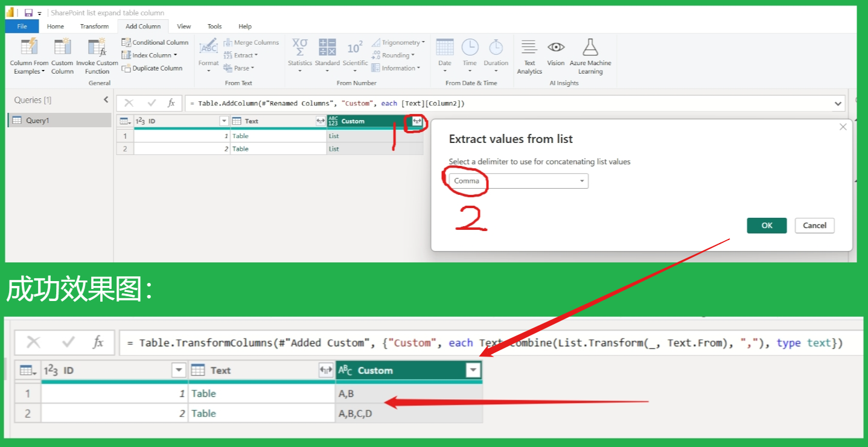Click Cancel in Extract values dialog

click(x=814, y=226)
